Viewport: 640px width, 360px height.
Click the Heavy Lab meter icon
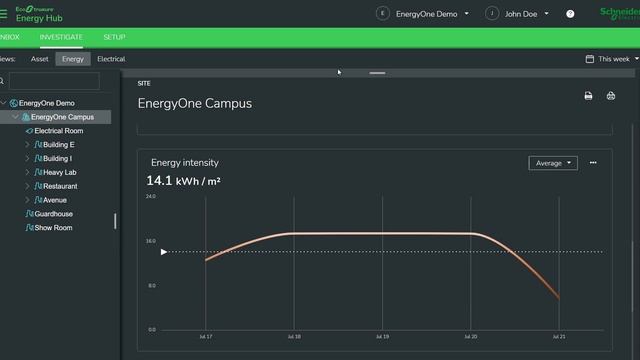[38, 172]
